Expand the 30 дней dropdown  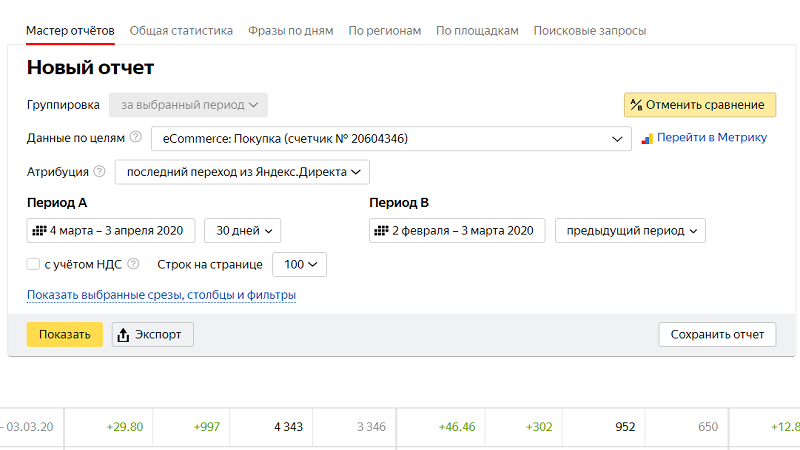tap(242, 231)
